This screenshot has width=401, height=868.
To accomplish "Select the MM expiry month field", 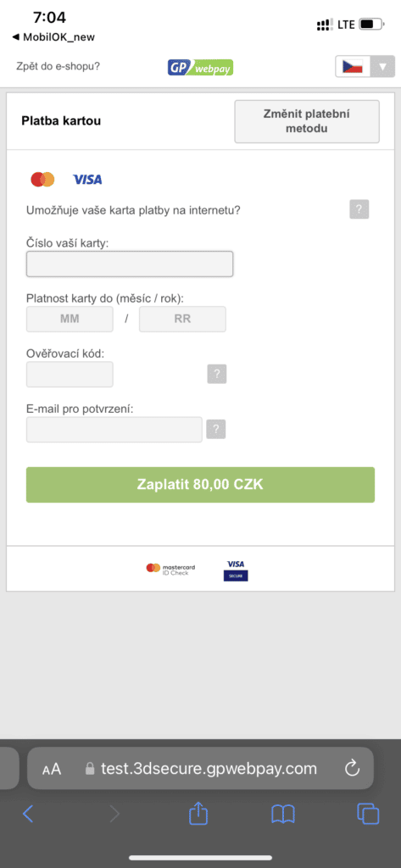I will 70,319.
